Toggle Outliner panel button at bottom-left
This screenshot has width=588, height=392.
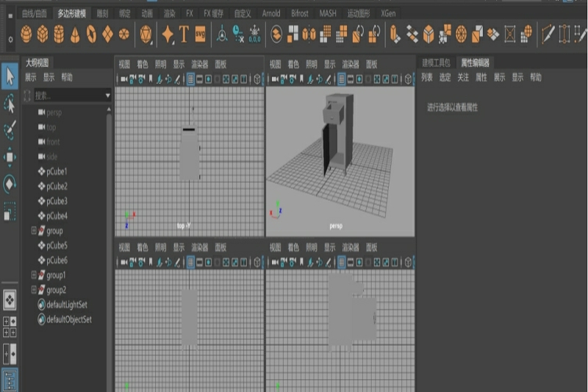click(10, 380)
